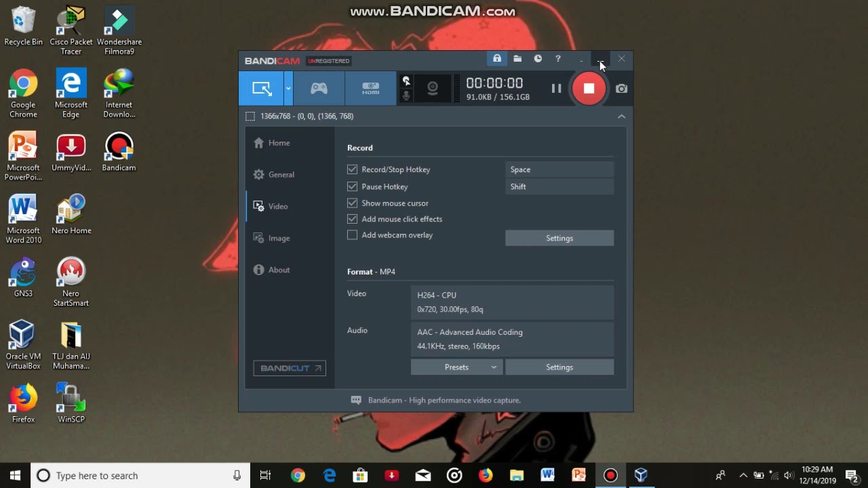Open Microsoft Edge desktop icon
This screenshot has height=488, width=868.
[71, 94]
